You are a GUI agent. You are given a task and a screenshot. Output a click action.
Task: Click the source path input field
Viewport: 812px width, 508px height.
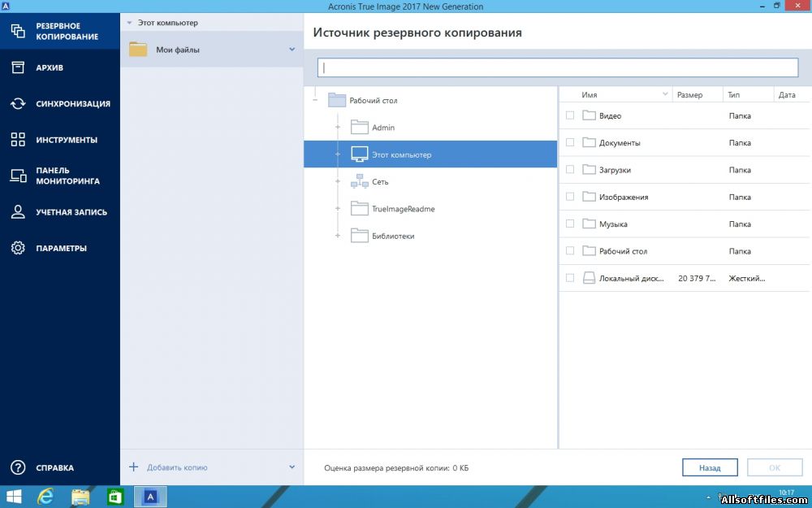tap(558, 67)
